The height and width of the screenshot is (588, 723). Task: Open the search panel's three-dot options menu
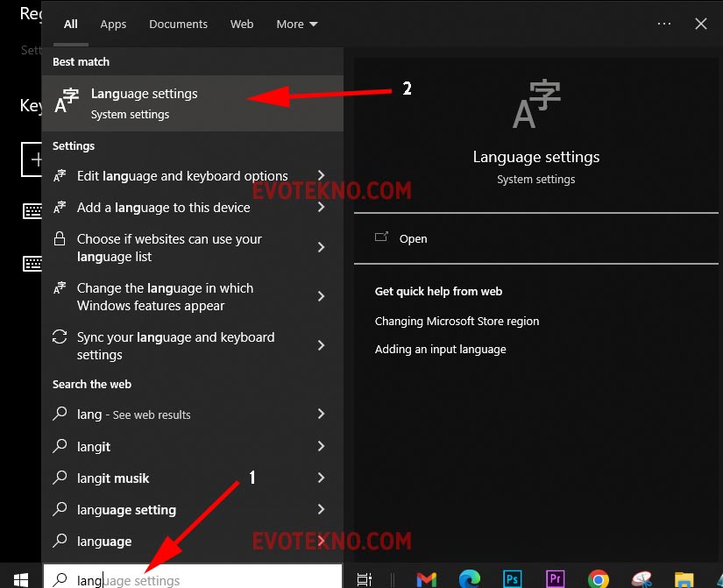tap(663, 25)
